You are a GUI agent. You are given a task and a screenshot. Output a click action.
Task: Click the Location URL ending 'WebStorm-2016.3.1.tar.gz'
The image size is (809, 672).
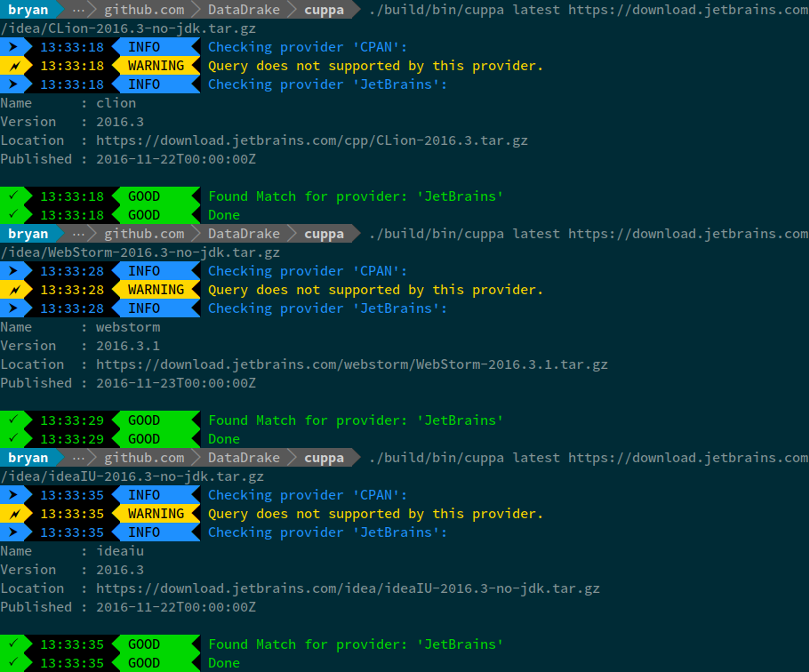352,364
